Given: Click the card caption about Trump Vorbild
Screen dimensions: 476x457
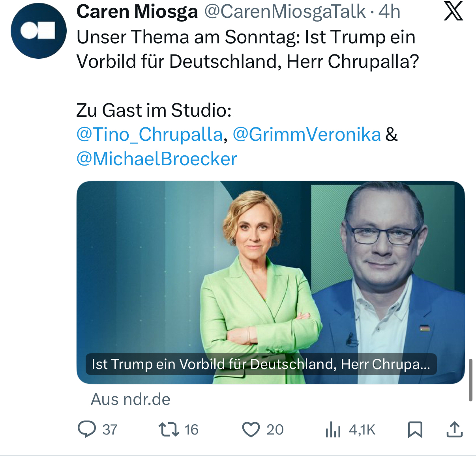Looking at the screenshot, I should (x=260, y=364).
